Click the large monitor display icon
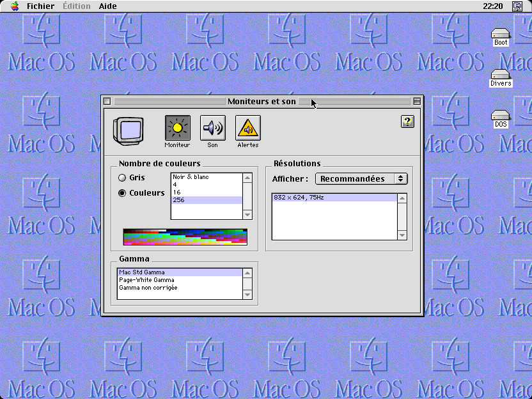 [x=129, y=131]
